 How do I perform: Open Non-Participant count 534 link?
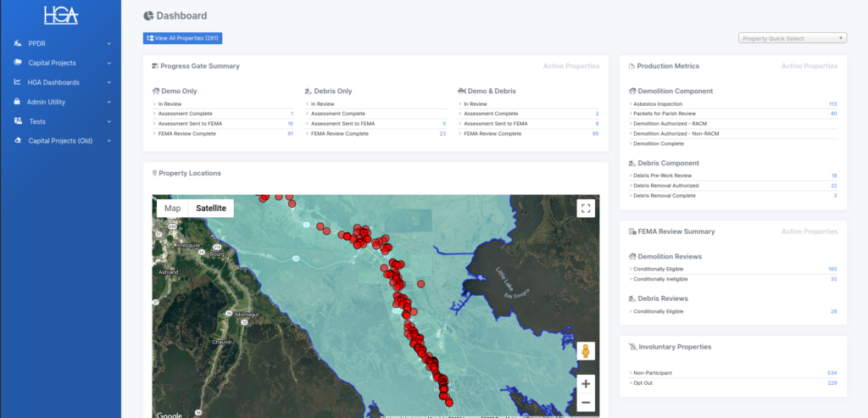832,373
